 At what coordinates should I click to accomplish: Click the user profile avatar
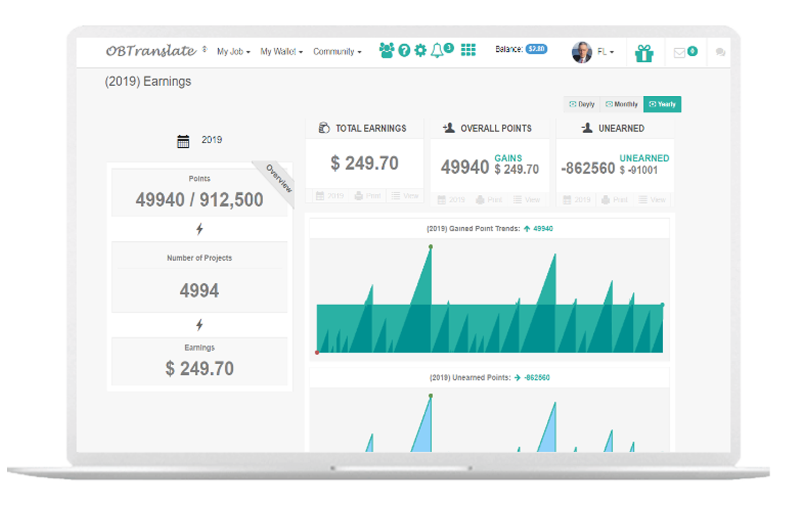click(582, 52)
